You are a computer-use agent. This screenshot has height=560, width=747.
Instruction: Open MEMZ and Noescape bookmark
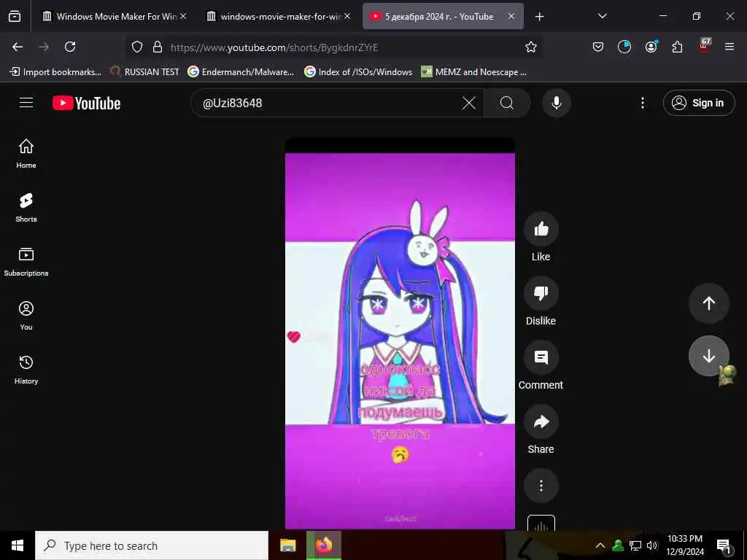474,72
